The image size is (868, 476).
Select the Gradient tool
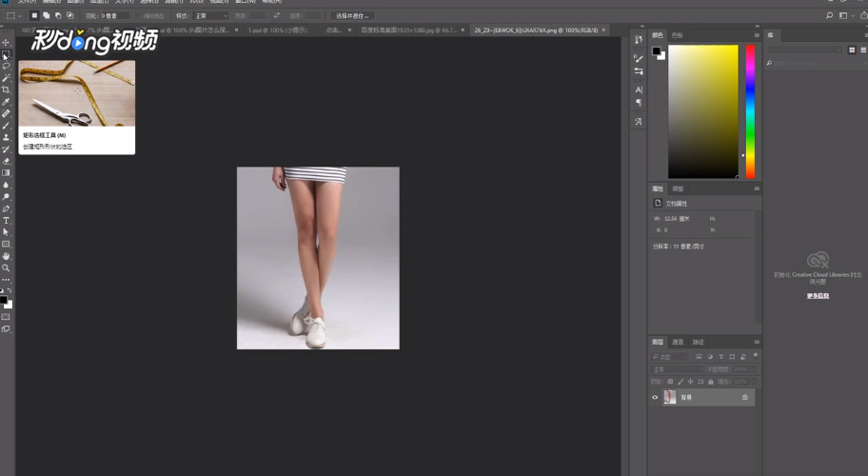click(x=6, y=172)
